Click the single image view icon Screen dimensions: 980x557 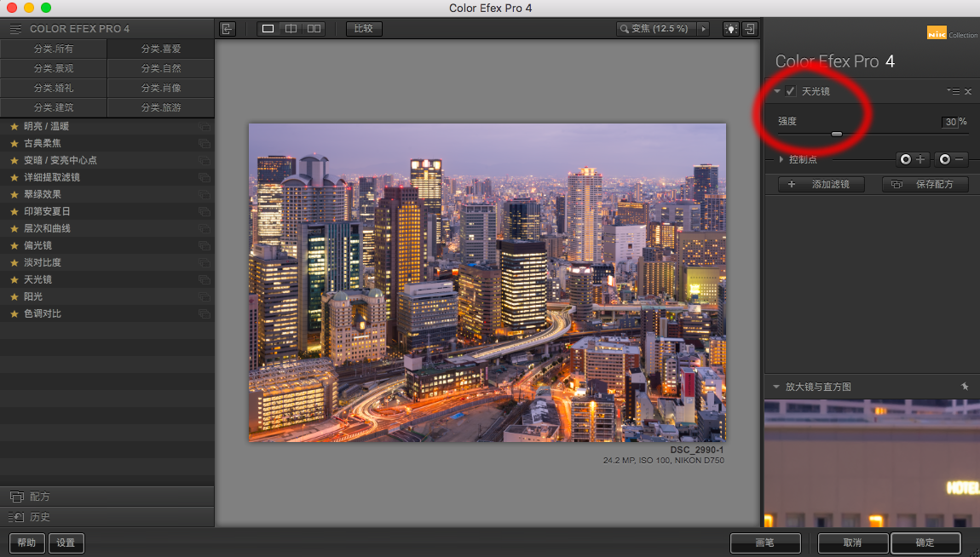coord(268,29)
